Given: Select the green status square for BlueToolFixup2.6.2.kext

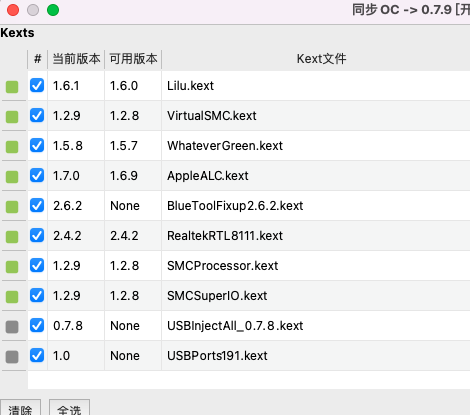Looking at the screenshot, I should click(x=12, y=207).
